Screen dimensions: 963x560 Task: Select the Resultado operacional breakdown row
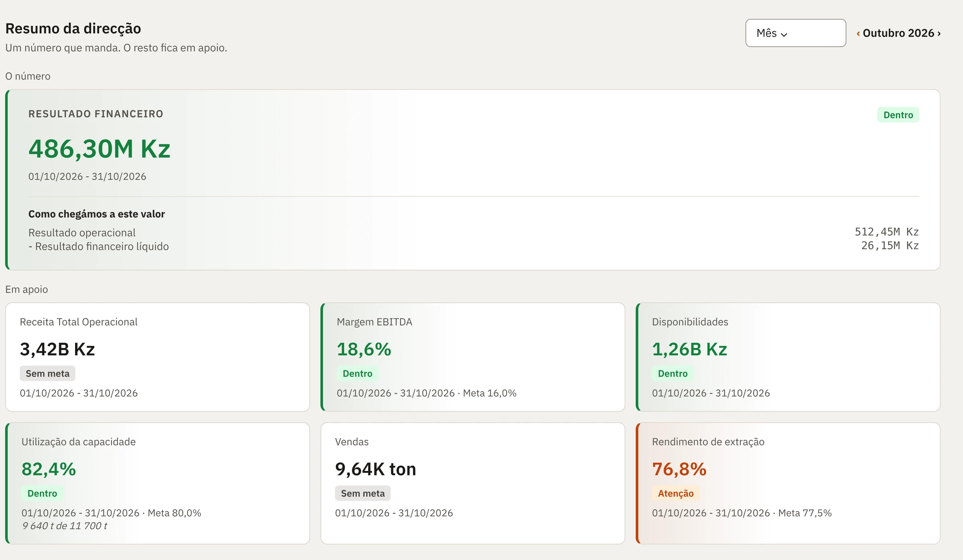[x=473, y=232]
